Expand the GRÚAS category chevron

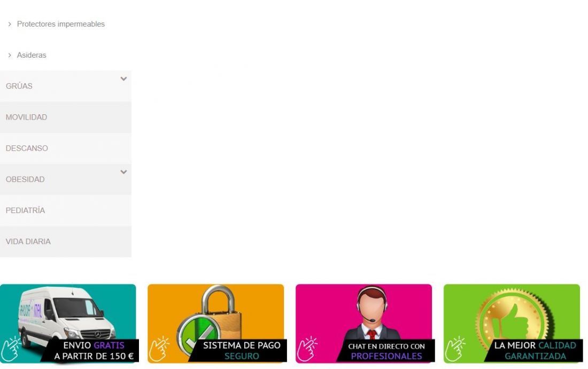tap(123, 79)
